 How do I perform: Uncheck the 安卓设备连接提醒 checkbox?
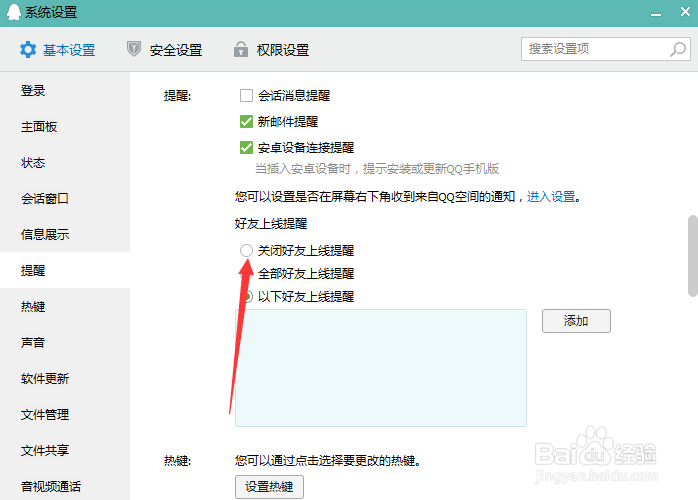(x=246, y=147)
